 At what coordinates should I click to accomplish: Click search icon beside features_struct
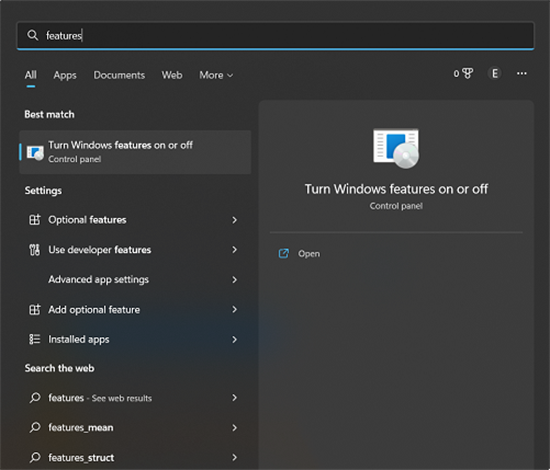[35, 457]
